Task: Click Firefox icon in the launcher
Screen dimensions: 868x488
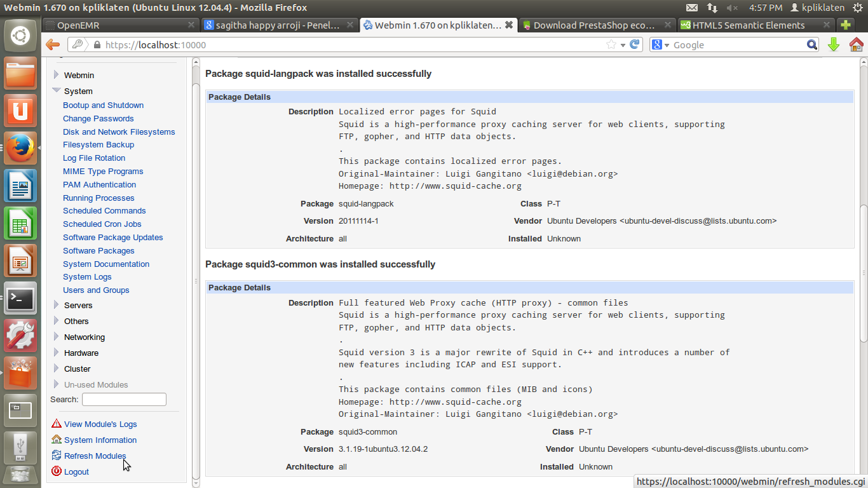Action: click(x=20, y=148)
